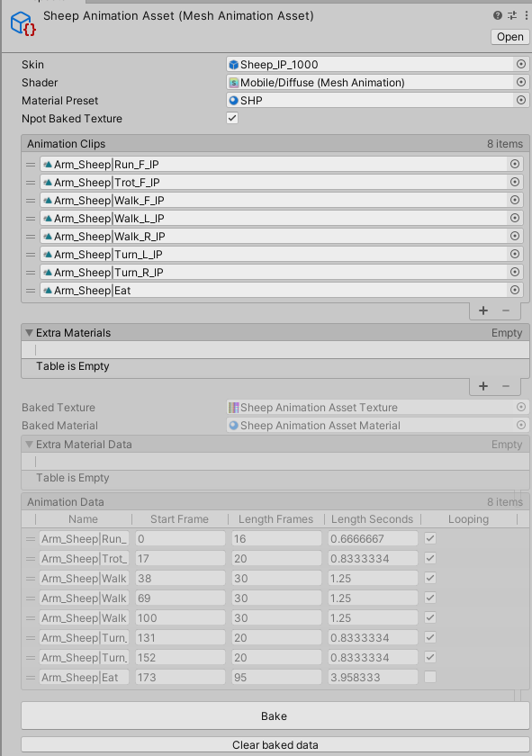Open the object picker for Skin field
The height and width of the screenshot is (756, 532).
521,64
